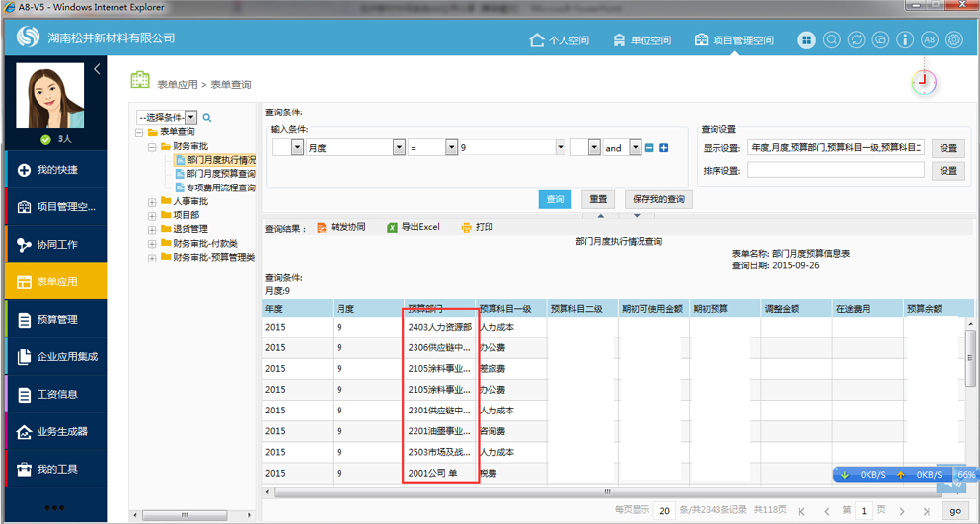The height and width of the screenshot is (524, 980).
Task: Click the 排序设置 input field
Action: click(x=836, y=170)
